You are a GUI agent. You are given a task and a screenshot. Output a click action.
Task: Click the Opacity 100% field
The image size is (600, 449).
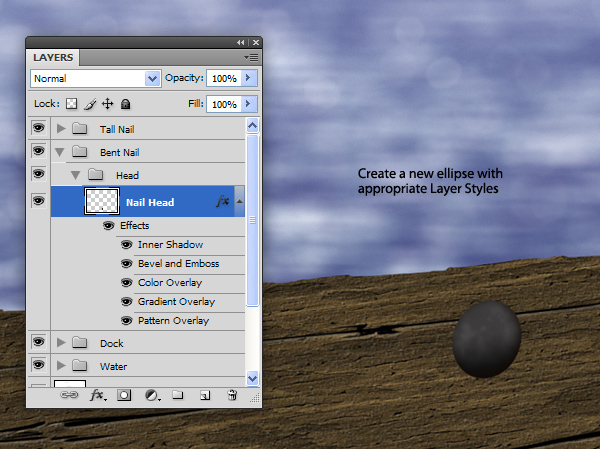tap(224, 78)
